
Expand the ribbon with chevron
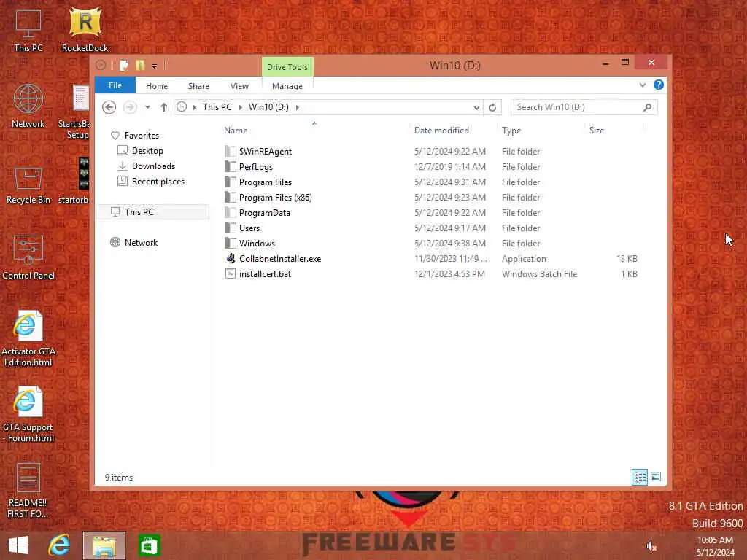pyautogui.click(x=643, y=85)
